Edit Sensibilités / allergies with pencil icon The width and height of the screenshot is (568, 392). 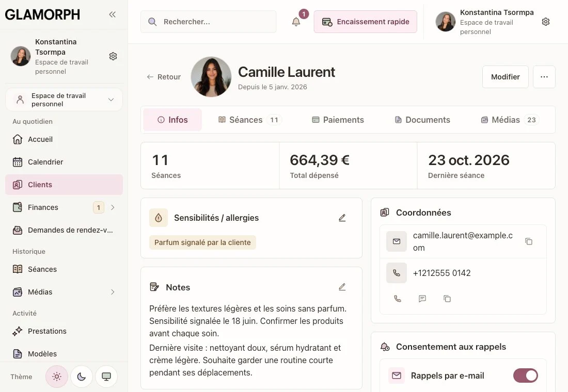(342, 218)
